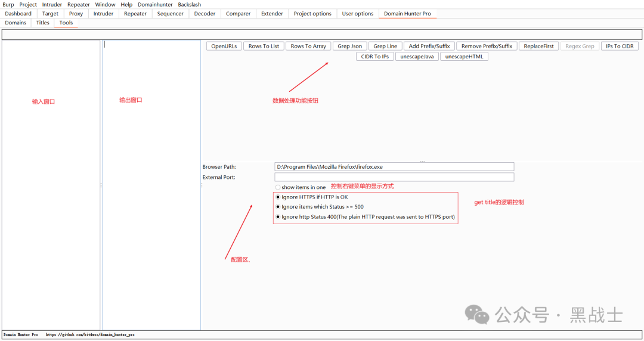Run the Grep Line function

385,46
